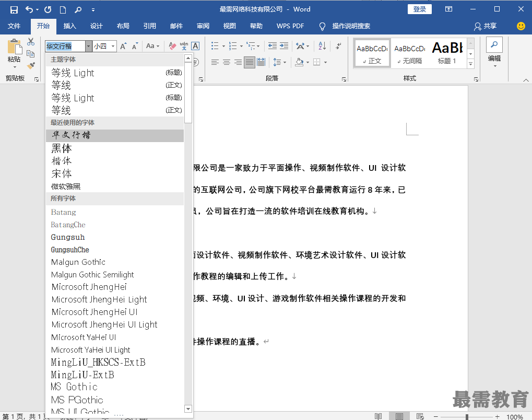Zoom out with the minus button
This screenshot has height=420, width=532.
pyautogui.click(x=436, y=417)
